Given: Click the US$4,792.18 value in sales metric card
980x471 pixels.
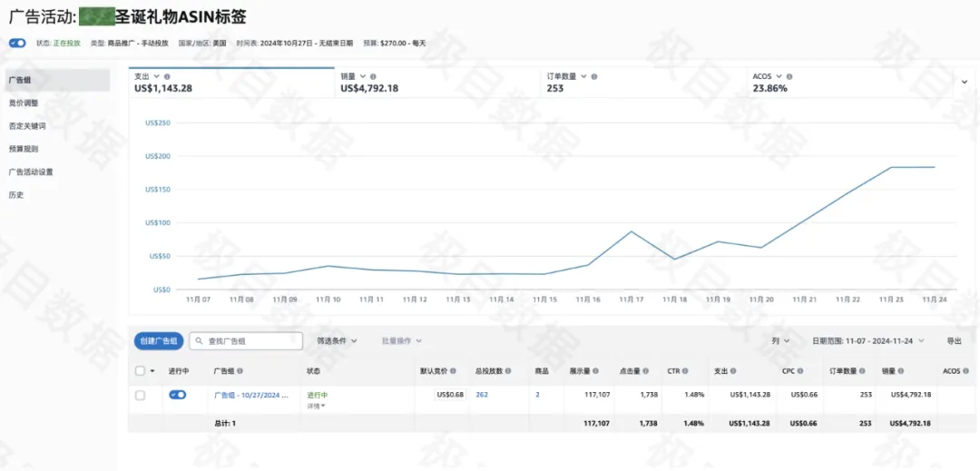Looking at the screenshot, I should click(369, 89).
